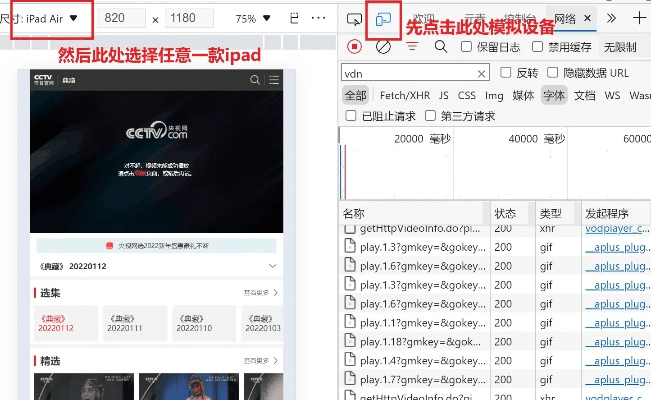
Task: Click the 央视网 2022 新年 banner
Action: (x=157, y=246)
